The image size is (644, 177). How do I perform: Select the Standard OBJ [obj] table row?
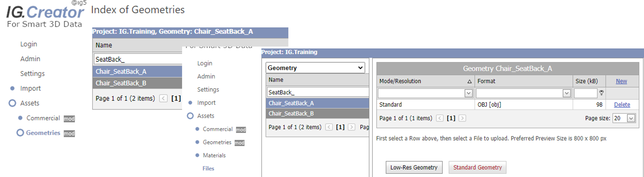click(x=425, y=105)
